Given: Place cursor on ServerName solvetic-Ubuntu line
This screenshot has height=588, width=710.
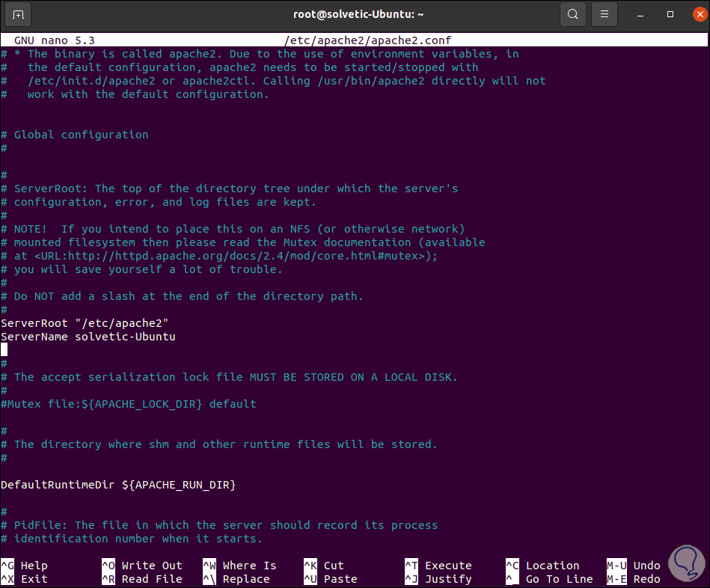Looking at the screenshot, I should [x=88, y=337].
